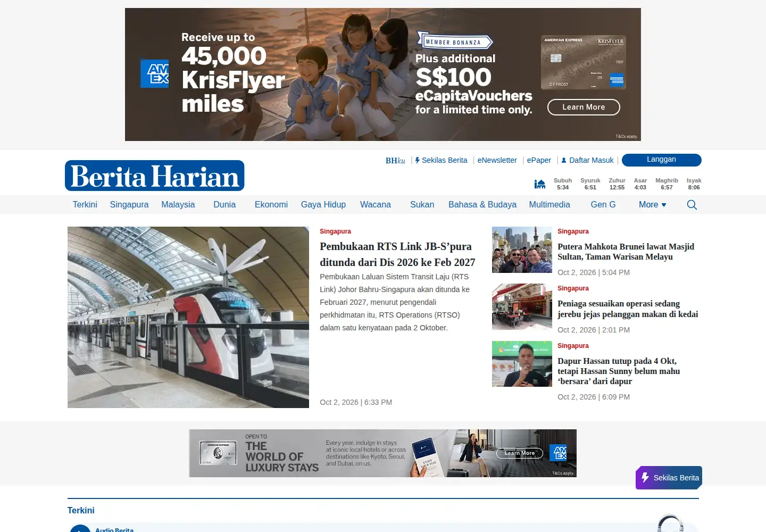
Task: Click Learn More in luxury stays ad
Action: point(520,453)
